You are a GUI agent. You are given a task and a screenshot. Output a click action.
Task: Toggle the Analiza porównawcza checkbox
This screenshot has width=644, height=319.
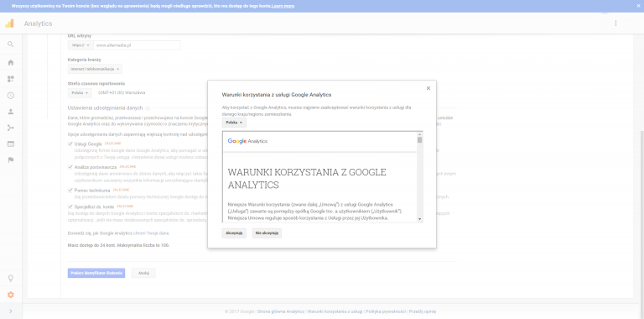[x=70, y=167]
